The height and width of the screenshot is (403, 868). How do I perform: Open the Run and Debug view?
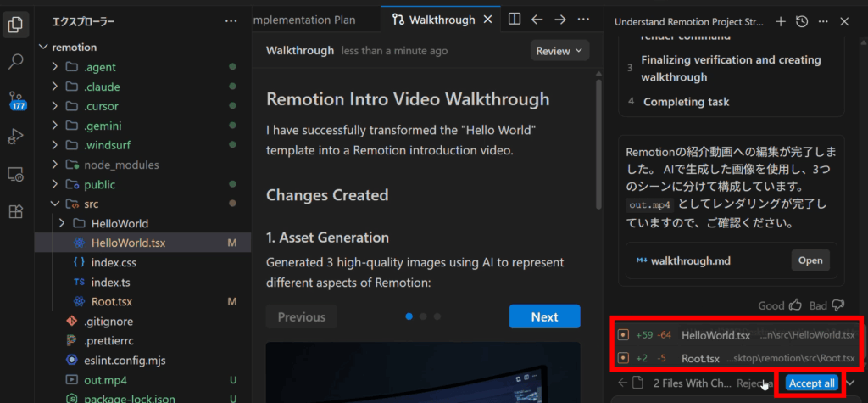(15, 137)
